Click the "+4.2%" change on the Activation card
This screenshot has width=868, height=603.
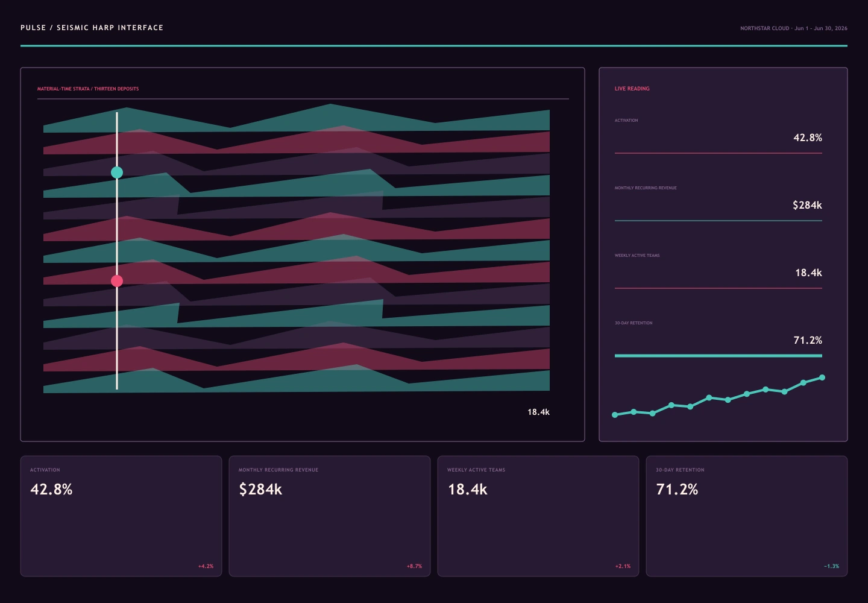point(206,566)
